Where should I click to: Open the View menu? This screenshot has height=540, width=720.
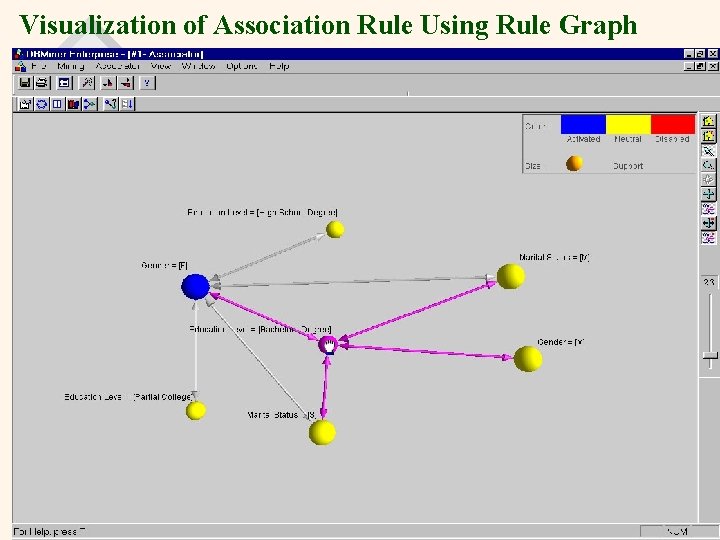point(161,66)
